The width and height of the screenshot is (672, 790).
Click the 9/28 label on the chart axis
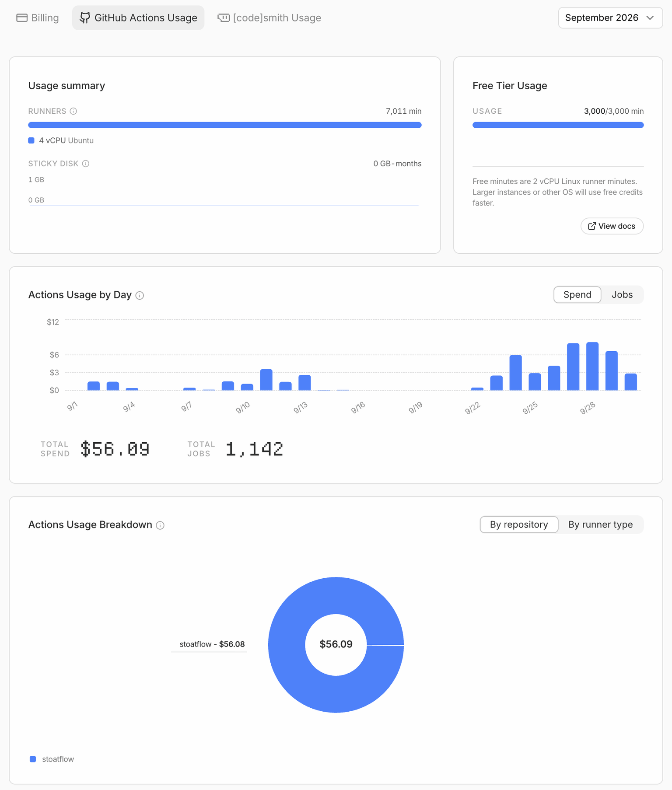click(x=588, y=408)
